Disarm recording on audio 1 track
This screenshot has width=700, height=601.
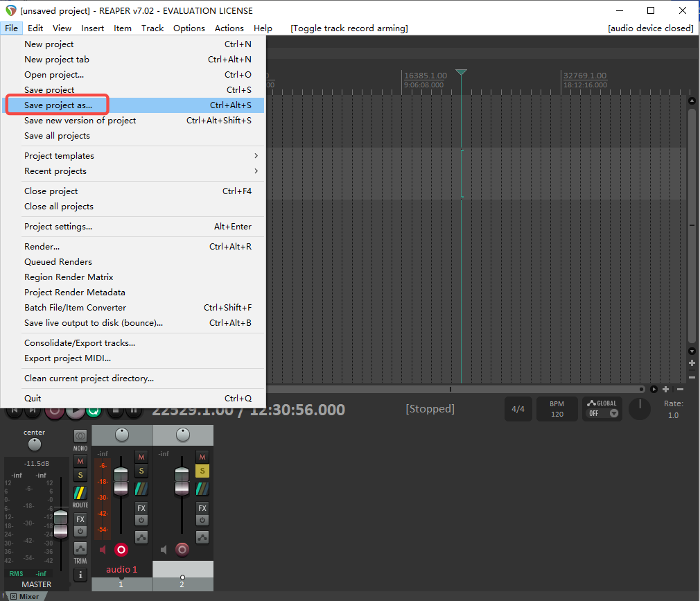coord(121,550)
